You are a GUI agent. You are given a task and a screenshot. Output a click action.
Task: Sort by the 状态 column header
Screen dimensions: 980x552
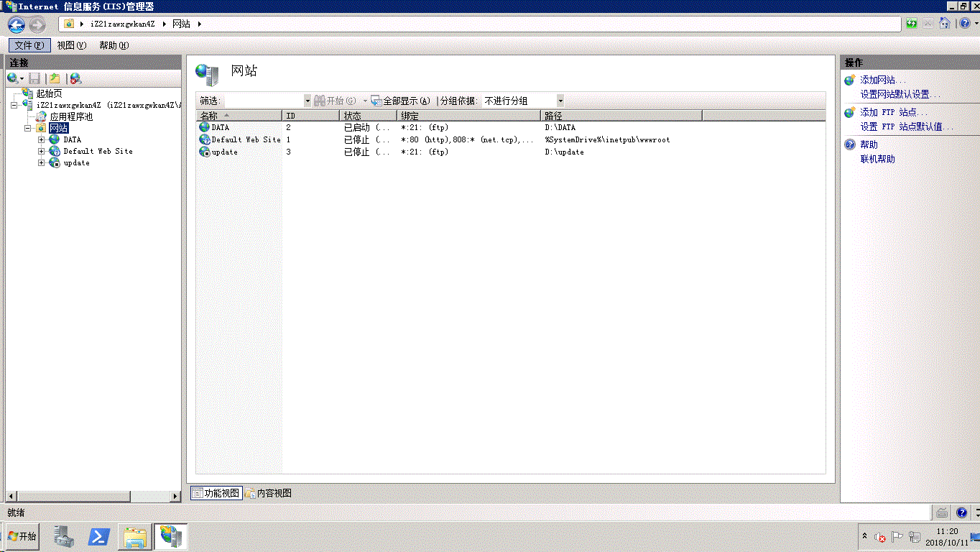pos(369,116)
